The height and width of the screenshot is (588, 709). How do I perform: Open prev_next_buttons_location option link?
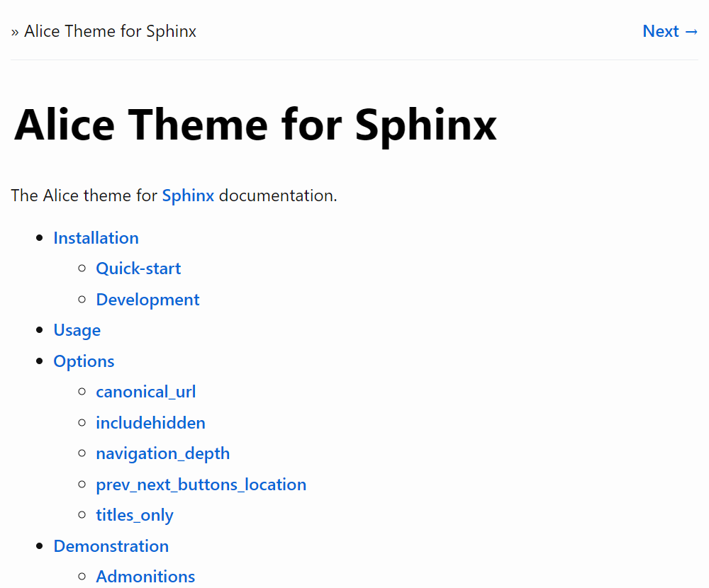[201, 485]
